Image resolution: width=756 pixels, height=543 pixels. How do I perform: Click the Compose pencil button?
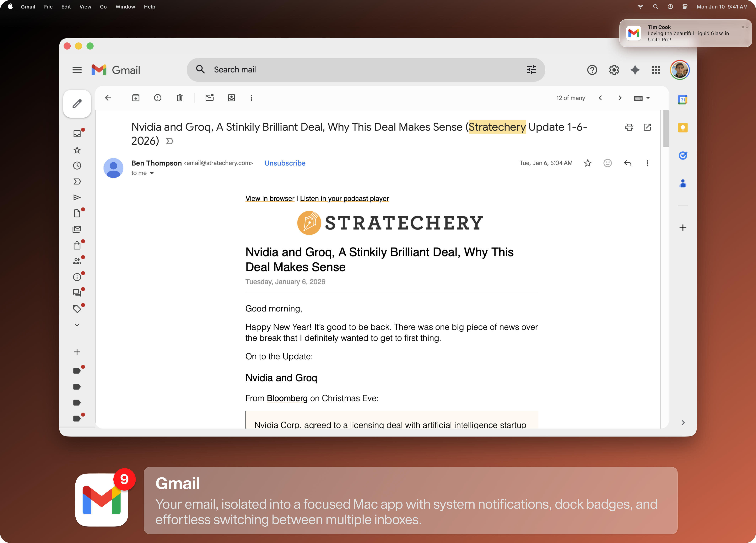coord(77,104)
